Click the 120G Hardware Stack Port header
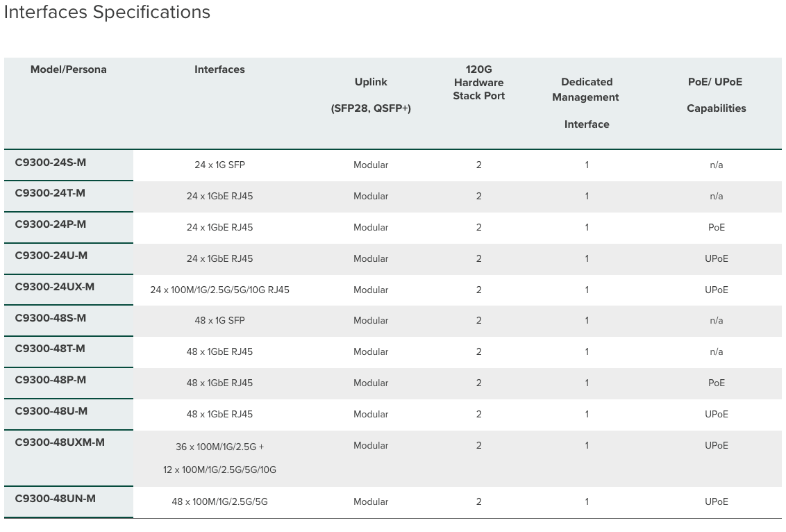Screen dimensions: 786x532 coord(478,83)
